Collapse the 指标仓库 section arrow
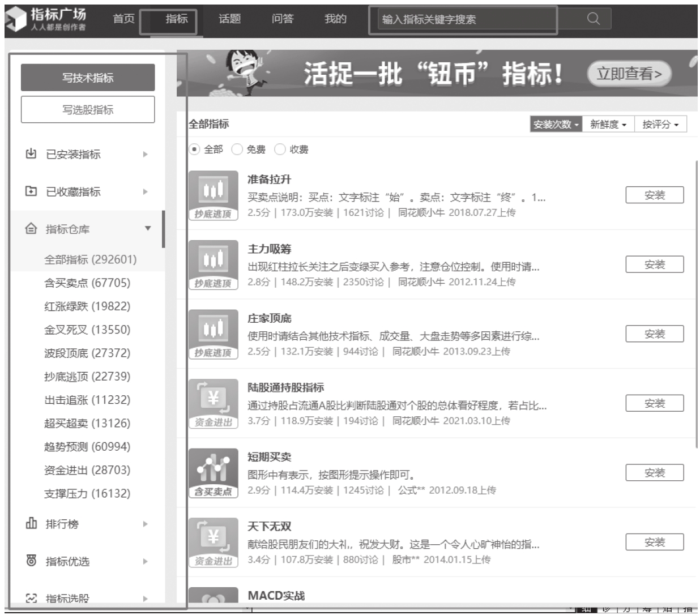 coord(147,229)
